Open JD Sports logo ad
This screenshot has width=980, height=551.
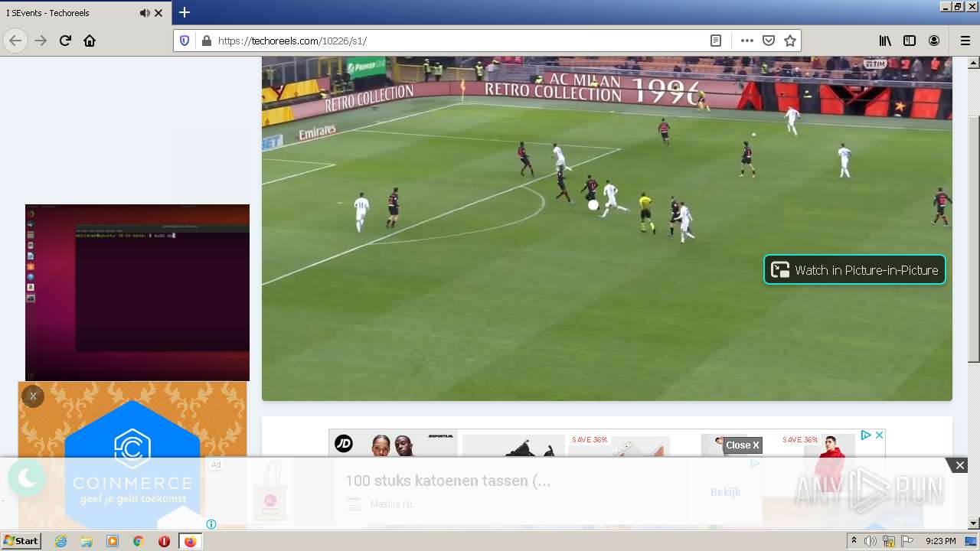344,443
